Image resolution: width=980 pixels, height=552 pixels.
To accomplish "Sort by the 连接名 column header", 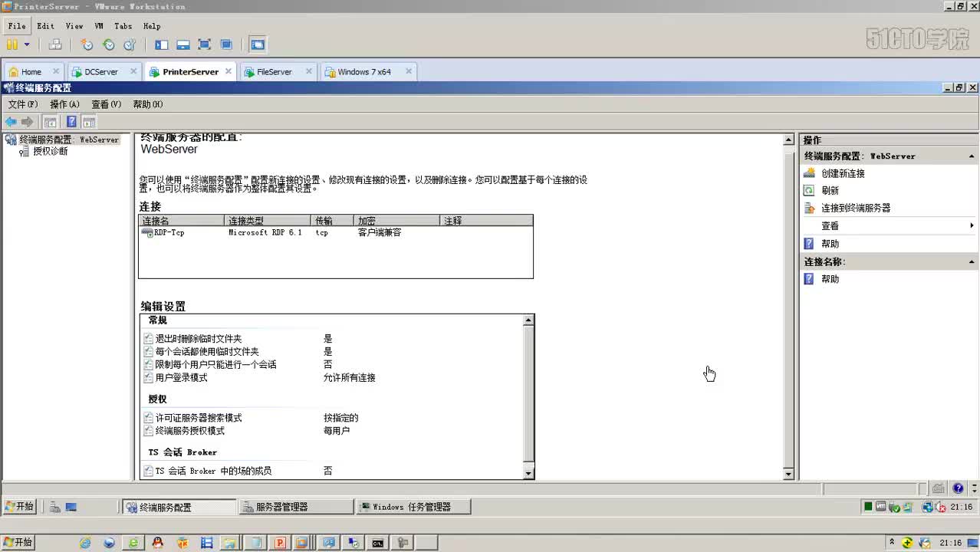I will coord(182,221).
